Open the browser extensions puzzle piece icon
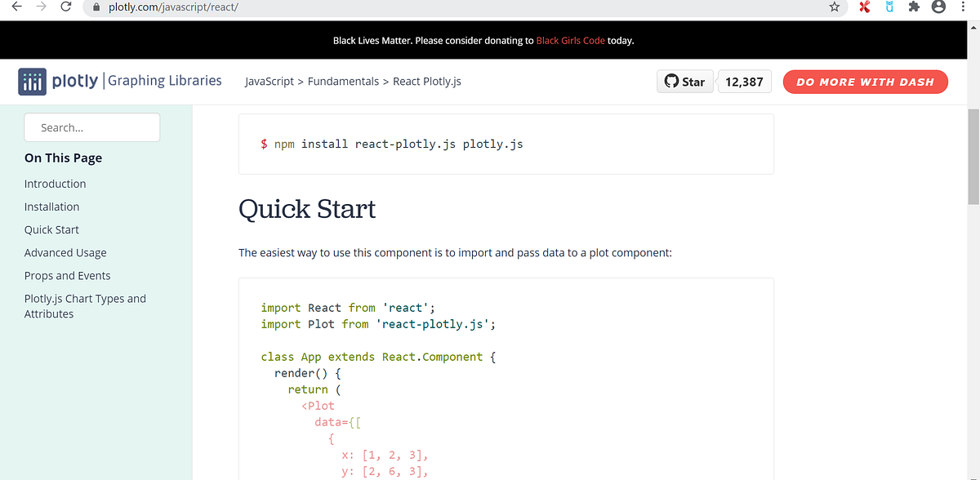This screenshot has height=480, width=980. 914,7
